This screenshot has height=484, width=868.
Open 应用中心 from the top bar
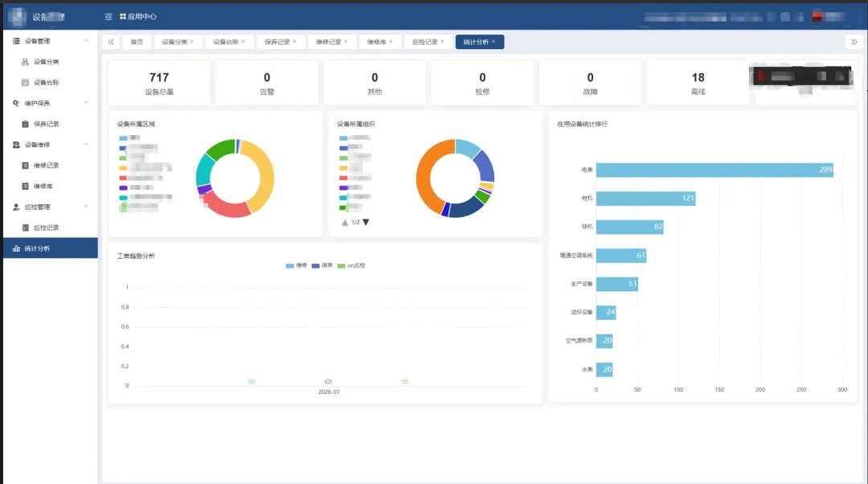pyautogui.click(x=138, y=16)
